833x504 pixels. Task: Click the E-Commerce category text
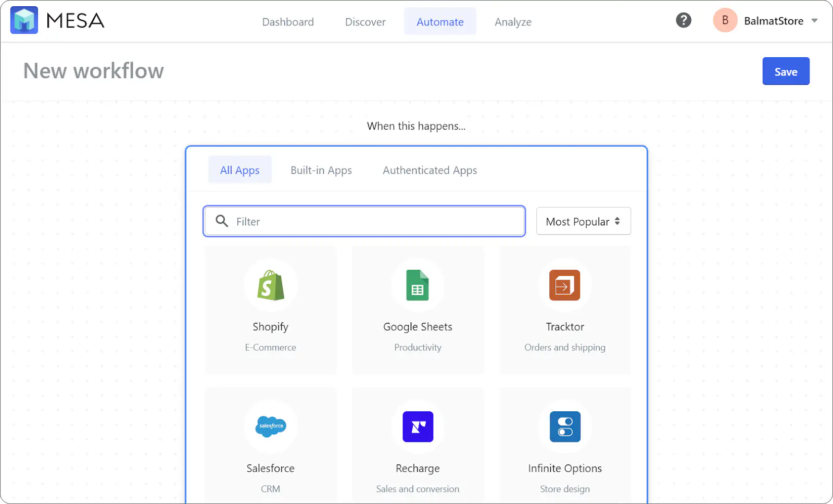(271, 347)
